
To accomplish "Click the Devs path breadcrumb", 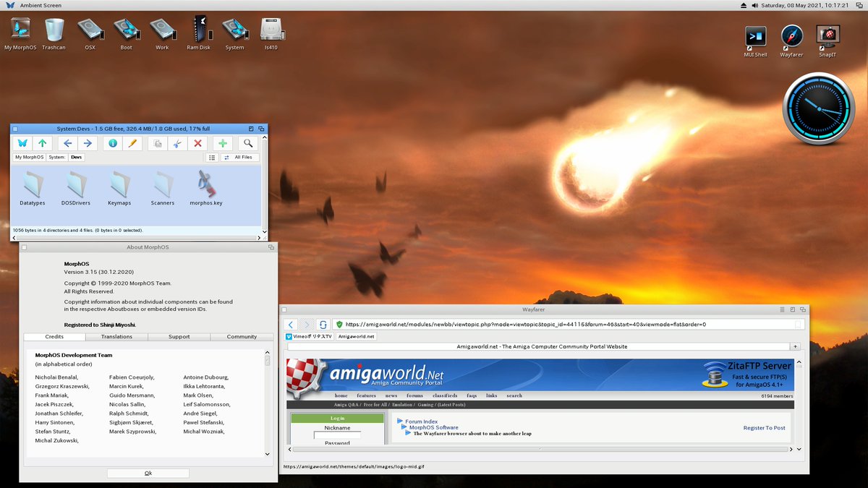I will click(x=77, y=157).
